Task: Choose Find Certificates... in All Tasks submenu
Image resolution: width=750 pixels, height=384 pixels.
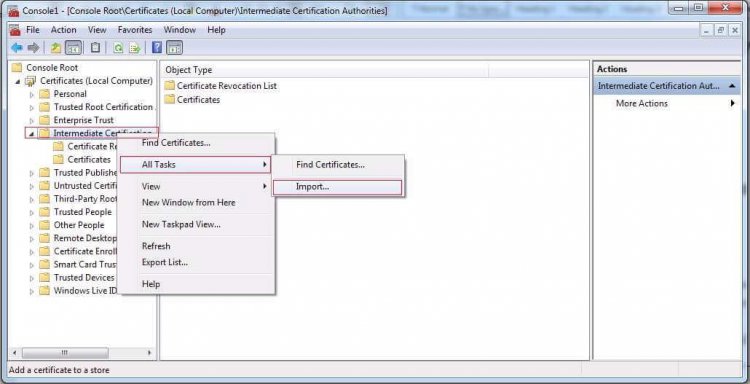Action: coord(337,165)
